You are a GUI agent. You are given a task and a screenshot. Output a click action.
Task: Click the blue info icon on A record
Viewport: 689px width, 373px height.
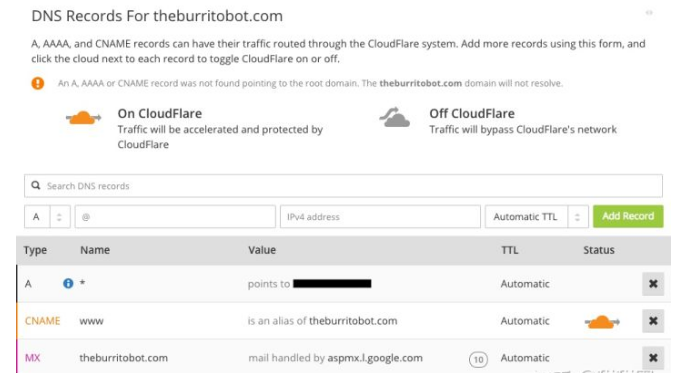(68, 283)
